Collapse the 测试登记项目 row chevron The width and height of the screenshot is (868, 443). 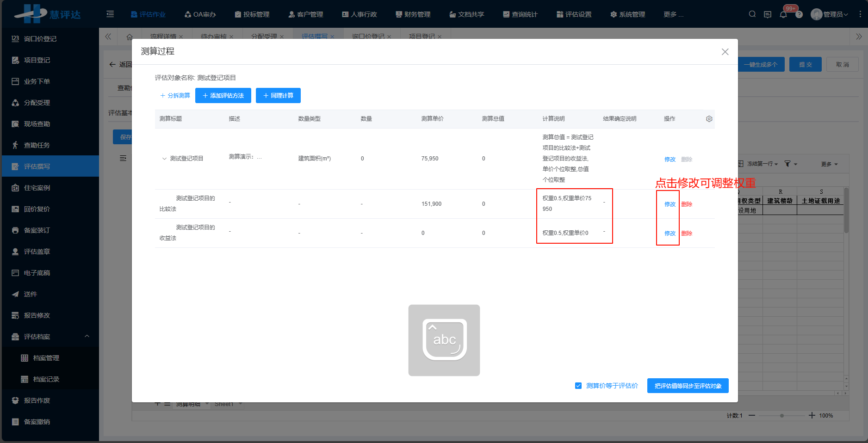click(x=164, y=158)
